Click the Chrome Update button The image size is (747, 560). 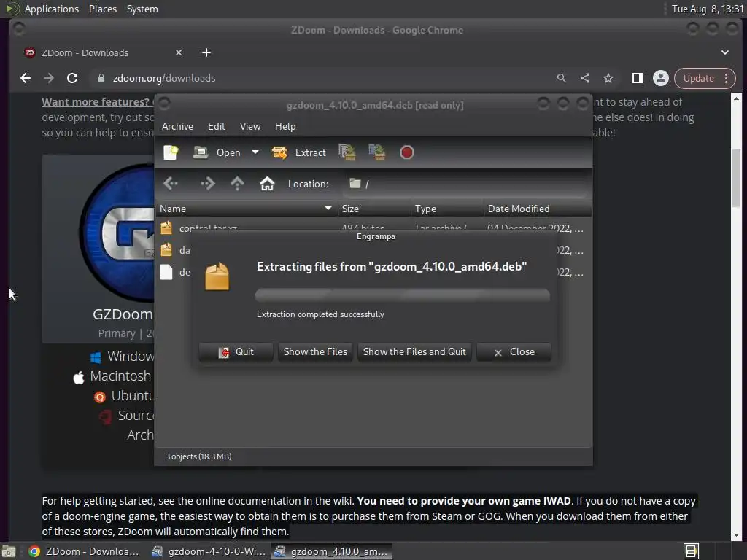[698, 78]
